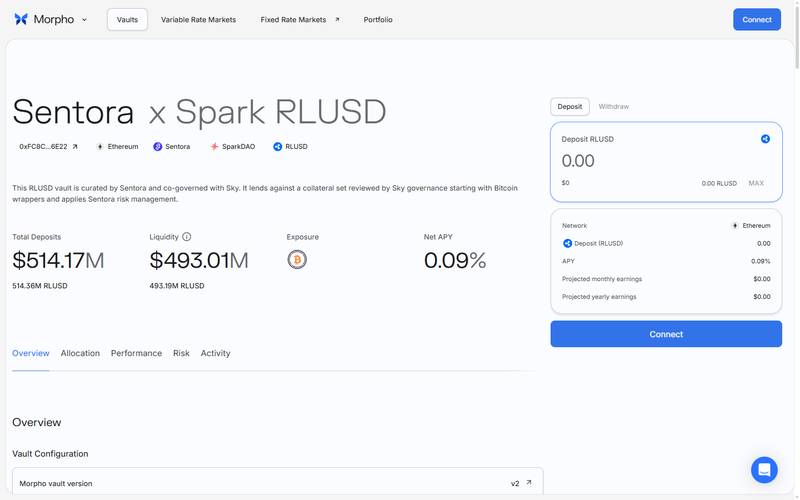Click the Morpho butterfly logo

pyautogui.click(x=21, y=19)
